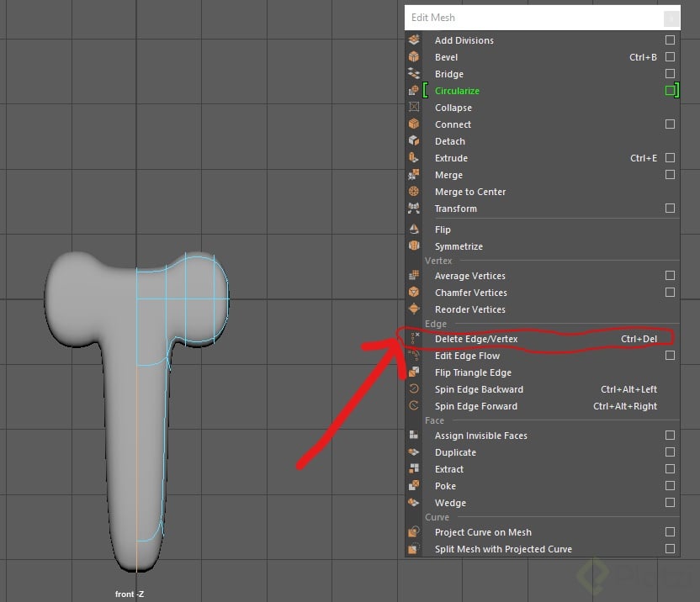Viewport: 700px width, 602px height.
Task: Click the Merge to Center icon
Action: (414, 192)
